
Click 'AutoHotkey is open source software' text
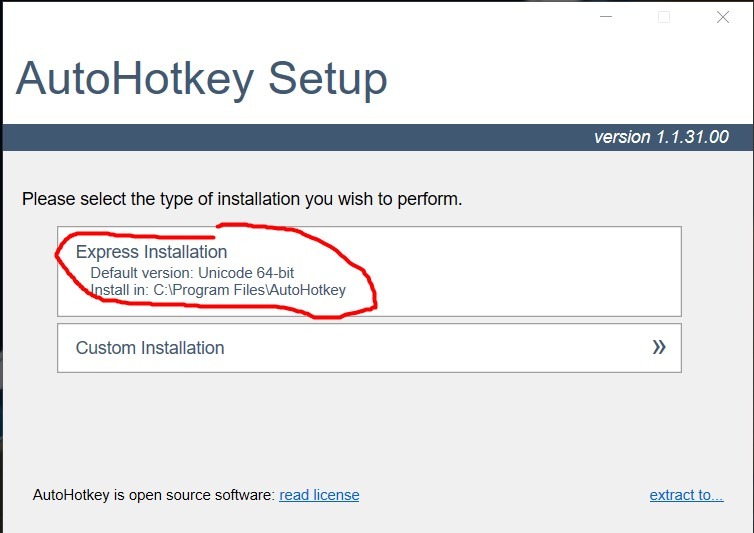pyautogui.click(x=153, y=495)
